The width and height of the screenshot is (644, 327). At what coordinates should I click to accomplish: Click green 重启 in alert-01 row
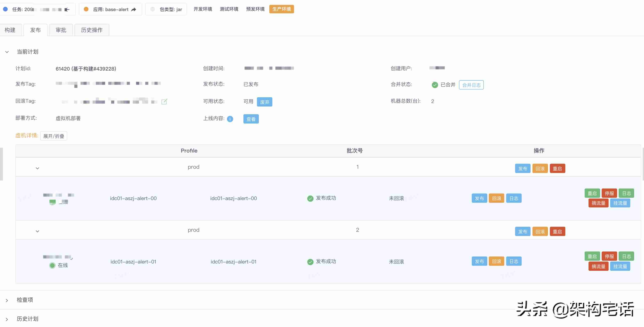pyautogui.click(x=592, y=256)
